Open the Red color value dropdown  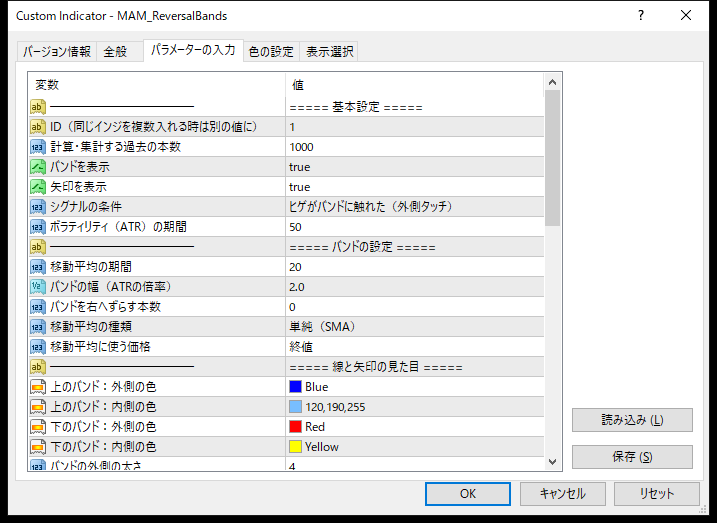(415, 427)
